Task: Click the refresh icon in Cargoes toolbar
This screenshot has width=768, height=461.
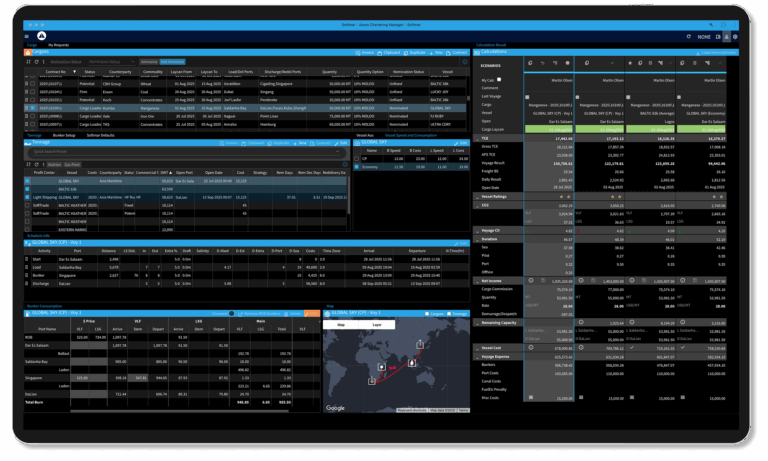Action: coord(36,62)
